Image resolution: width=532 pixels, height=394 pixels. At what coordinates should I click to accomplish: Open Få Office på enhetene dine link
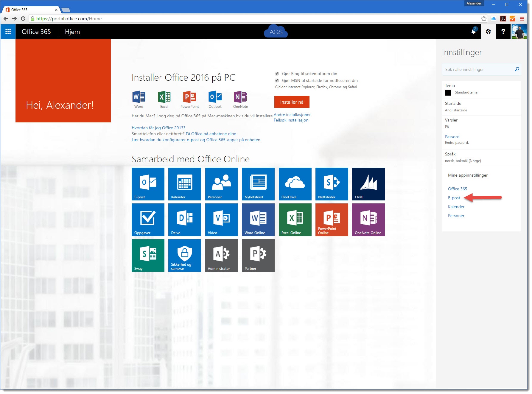(x=211, y=134)
